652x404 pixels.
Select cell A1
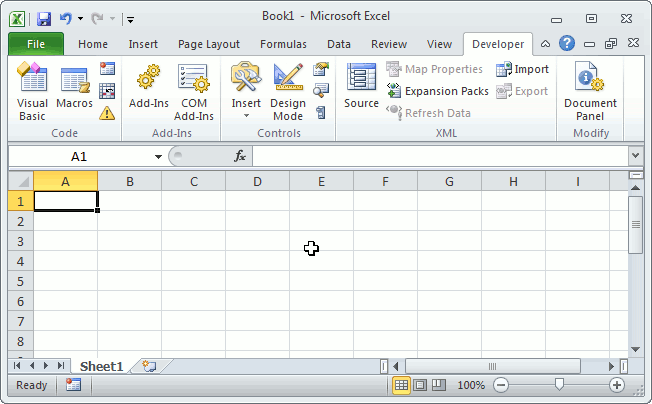pos(66,201)
